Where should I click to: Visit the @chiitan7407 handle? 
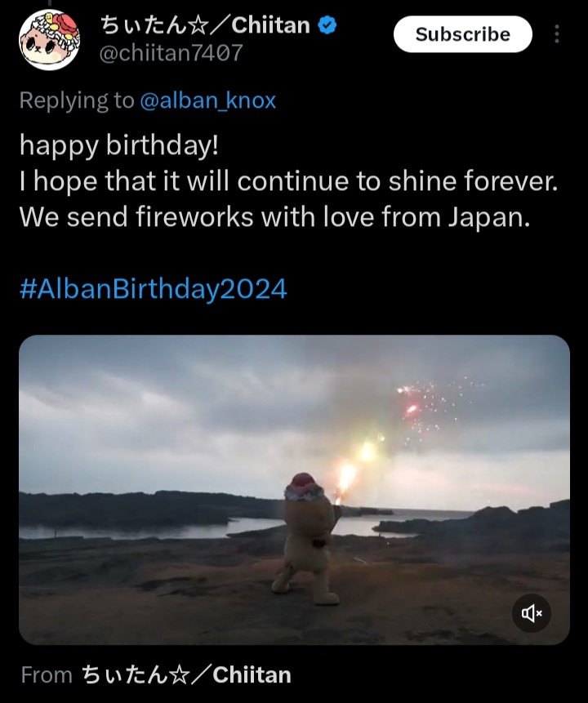click(171, 53)
